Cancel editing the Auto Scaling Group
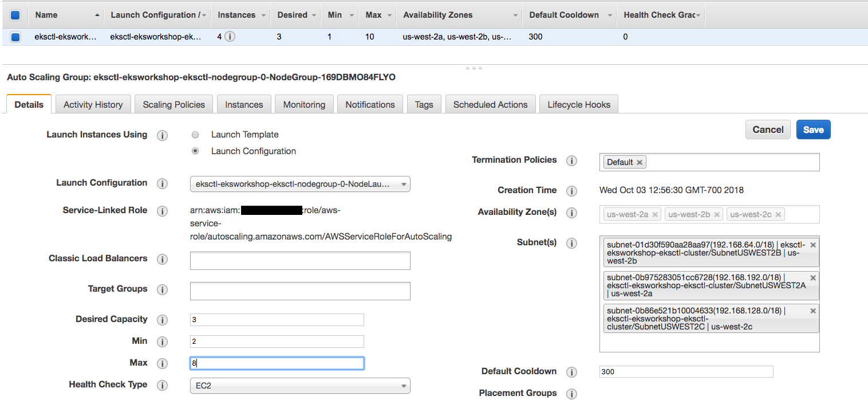868x400 pixels. [x=768, y=130]
